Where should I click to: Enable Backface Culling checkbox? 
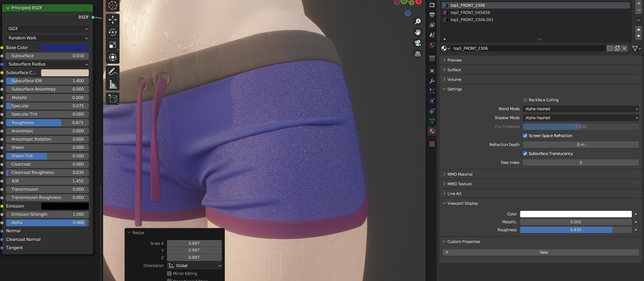(525, 100)
